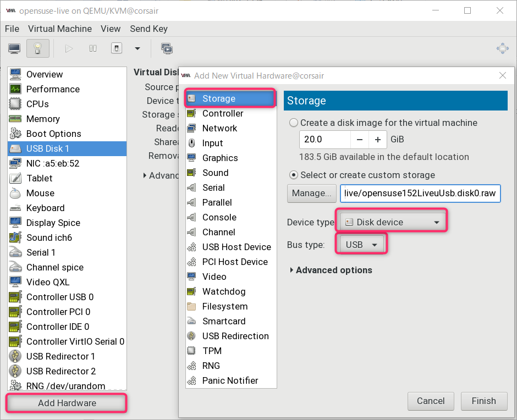The image size is (517, 420).
Task: Click the 20.0 GiB size field
Action: point(324,140)
